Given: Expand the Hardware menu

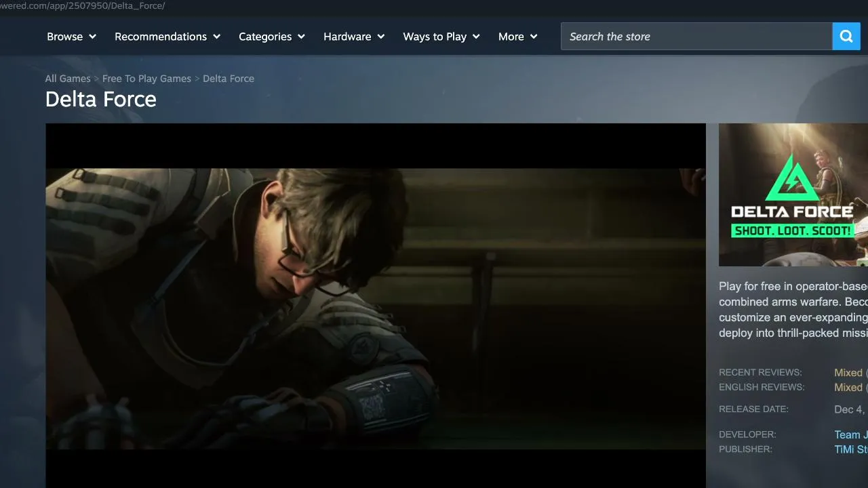Looking at the screenshot, I should pyautogui.click(x=354, y=37).
